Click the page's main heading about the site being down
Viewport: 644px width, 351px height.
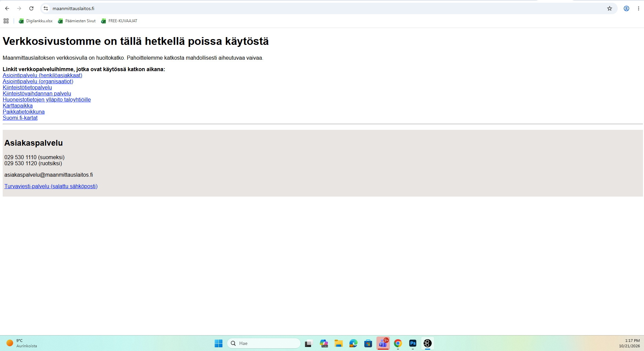136,41
